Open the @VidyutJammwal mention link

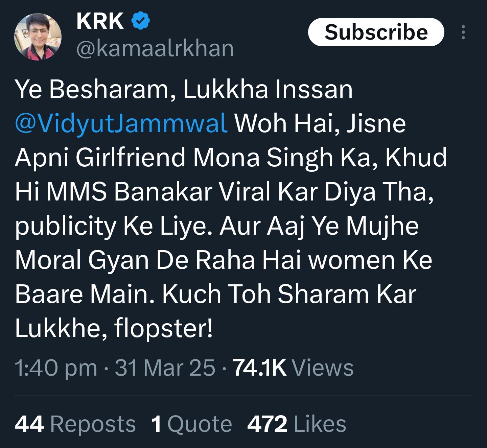pyautogui.click(x=121, y=124)
